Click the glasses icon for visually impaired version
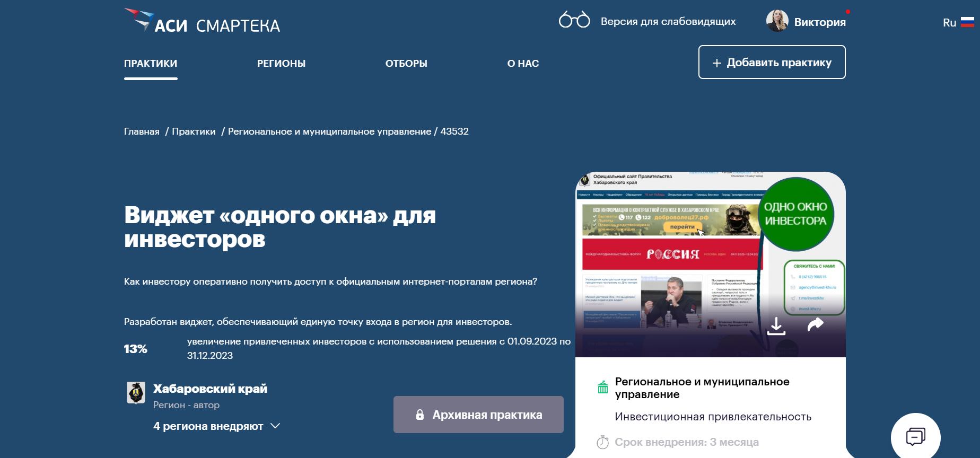Screen dimensions: 980x458 tap(574, 20)
